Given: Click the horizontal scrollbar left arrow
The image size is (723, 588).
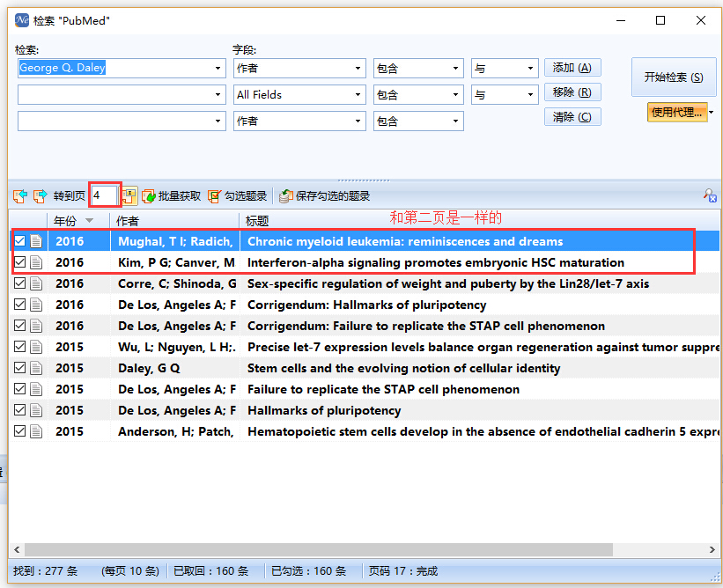Looking at the screenshot, I should [17, 549].
